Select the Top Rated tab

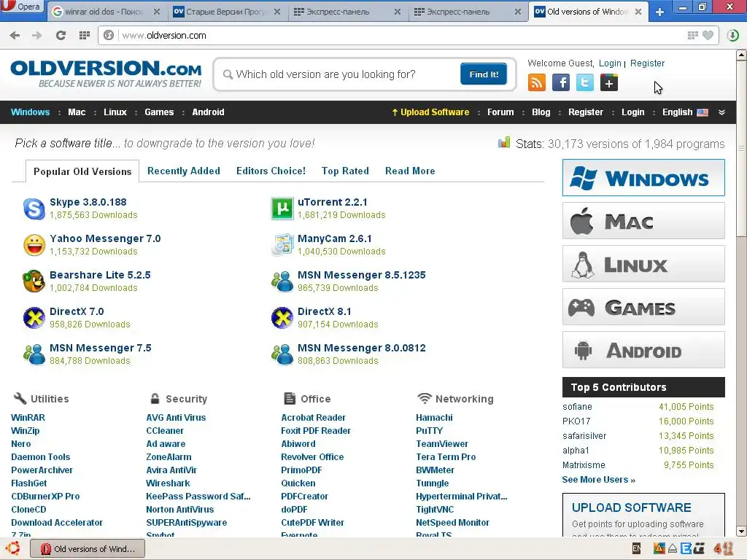coord(345,171)
